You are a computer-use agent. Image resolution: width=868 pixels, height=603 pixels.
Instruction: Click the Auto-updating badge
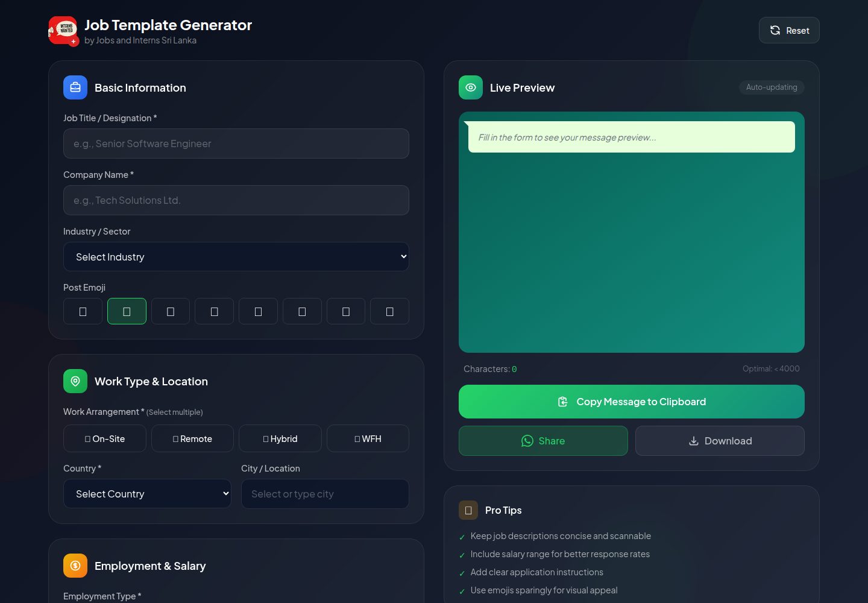[772, 87]
